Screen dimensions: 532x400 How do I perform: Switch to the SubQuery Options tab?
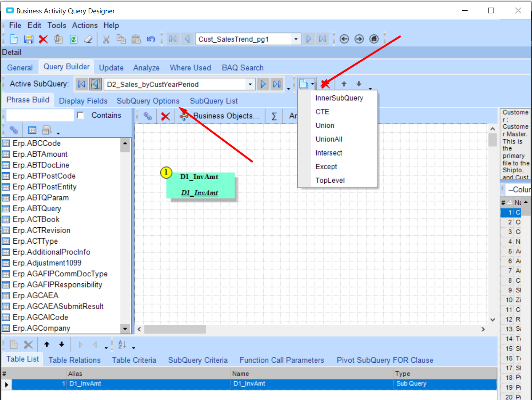tap(148, 101)
